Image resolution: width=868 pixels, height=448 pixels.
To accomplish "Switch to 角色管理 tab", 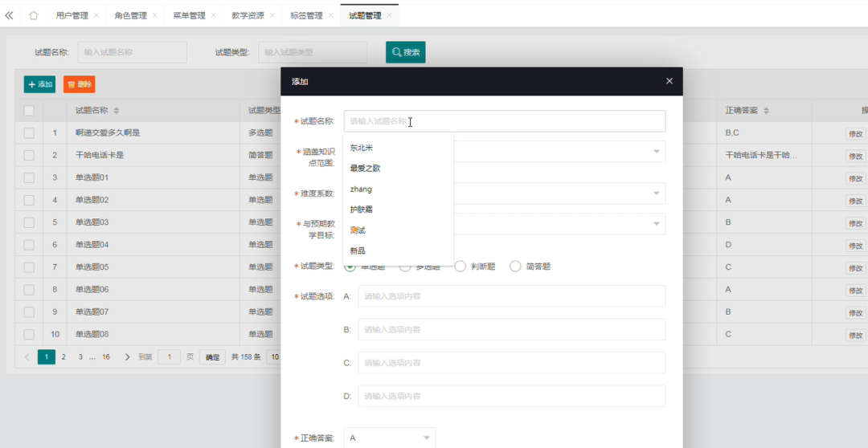I will [x=131, y=15].
